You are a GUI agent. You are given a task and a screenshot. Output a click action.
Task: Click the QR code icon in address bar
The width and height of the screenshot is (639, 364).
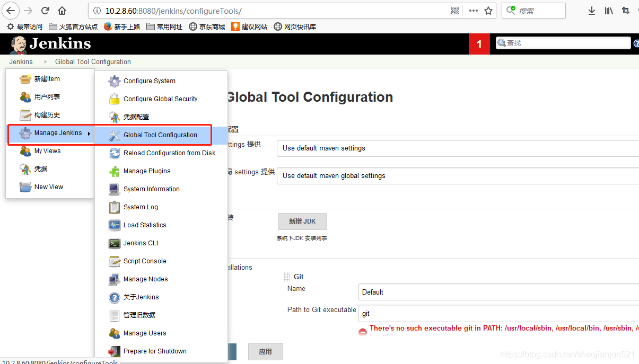pyautogui.click(x=455, y=11)
